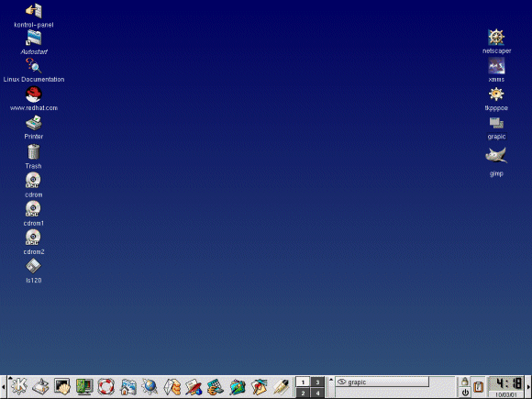Collapse the panel with right edge arrow
The height and width of the screenshot is (399, 532).
(528, 387)
